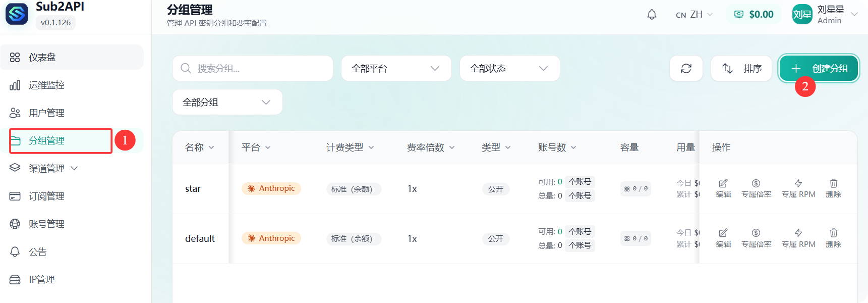Open the notifications bell
The width and height of the screenshot is (868, 303).
click(x=652, y=14)
